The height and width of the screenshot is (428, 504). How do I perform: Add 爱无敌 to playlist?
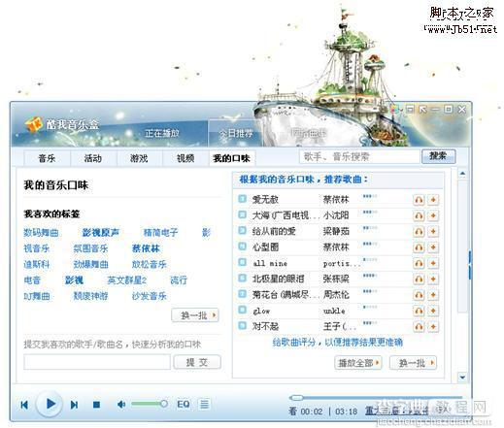coord(433,200)
